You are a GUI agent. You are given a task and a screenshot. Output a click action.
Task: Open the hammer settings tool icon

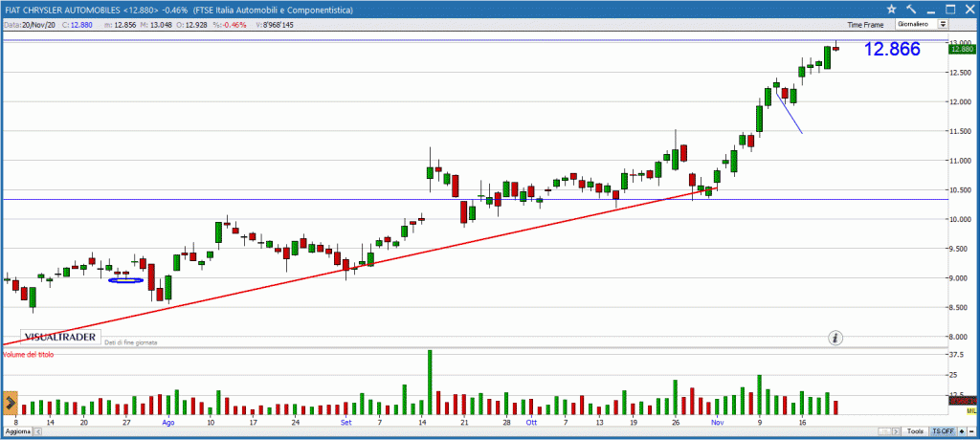pos(911,9)
